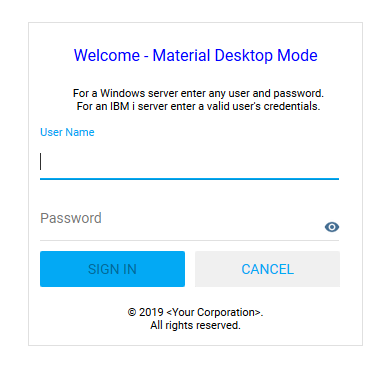Image resolution: width=391 pixels, height=370 pixels.
Task: Click the IBM i server instruction line
Action: click(x=198, y=106)
